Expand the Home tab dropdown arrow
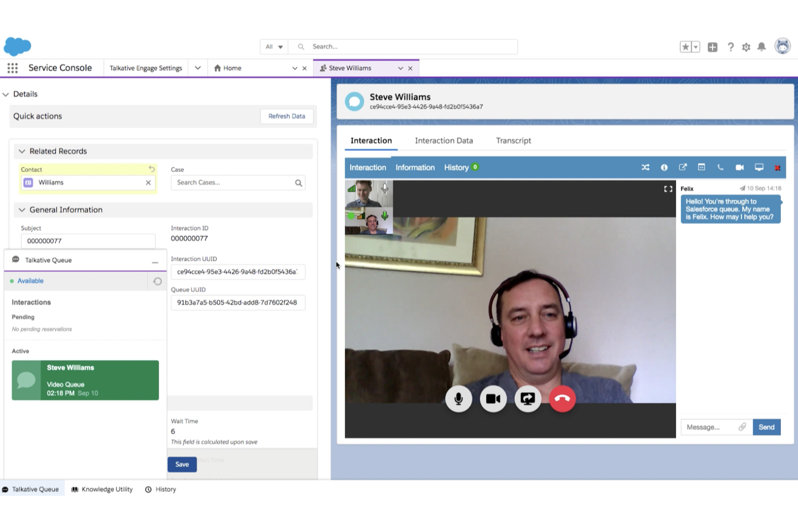Image resolution: width=798 pixels, height=532 pixels. [295, 68]
